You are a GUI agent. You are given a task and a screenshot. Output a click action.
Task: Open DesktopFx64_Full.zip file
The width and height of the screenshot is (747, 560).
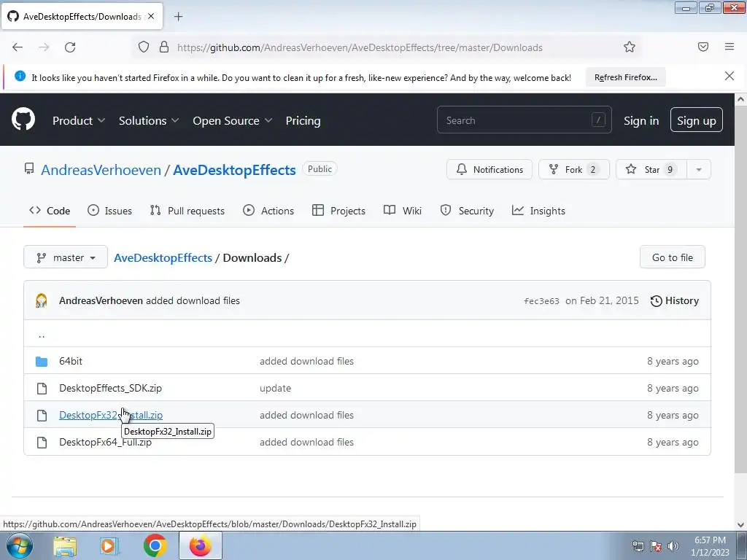(x=105, y=442)
